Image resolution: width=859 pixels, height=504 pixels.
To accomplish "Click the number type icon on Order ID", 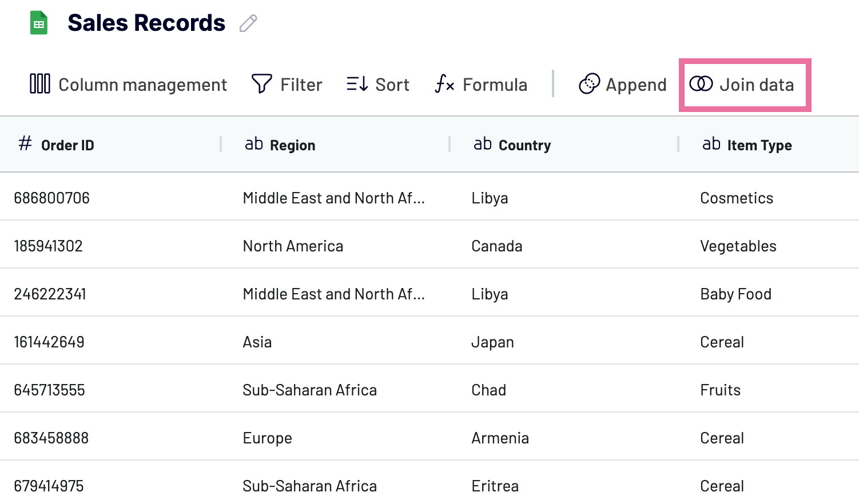I will click(25, 143).
